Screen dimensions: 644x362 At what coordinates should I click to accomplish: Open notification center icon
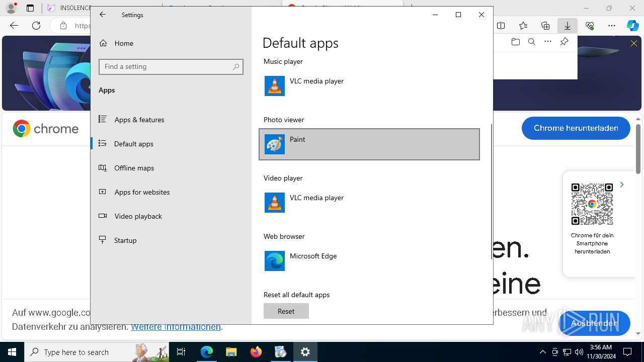(x=627, y=352)
